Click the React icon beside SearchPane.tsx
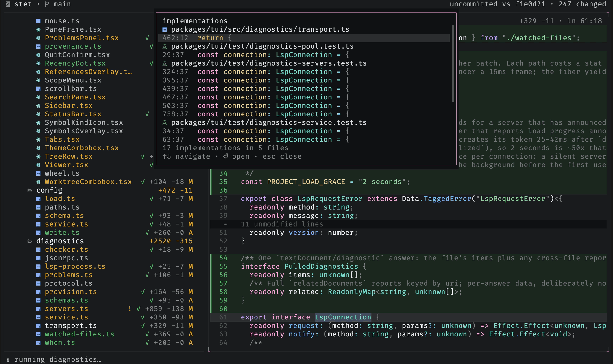Viewport: 613px width, 364px height. point(39,97)
